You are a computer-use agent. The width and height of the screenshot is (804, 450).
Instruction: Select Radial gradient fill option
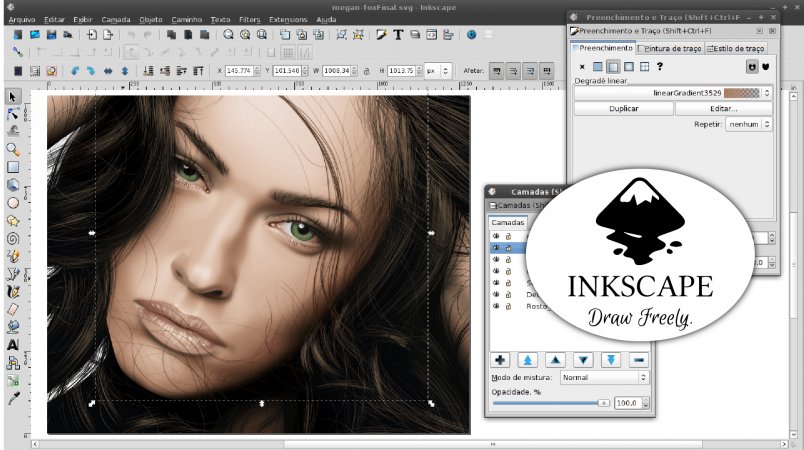click(x=629, y=67)
